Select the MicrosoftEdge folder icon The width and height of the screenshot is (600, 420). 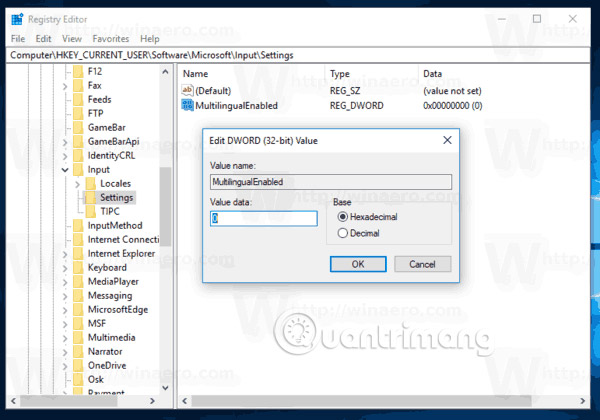[x=78, y=309]
